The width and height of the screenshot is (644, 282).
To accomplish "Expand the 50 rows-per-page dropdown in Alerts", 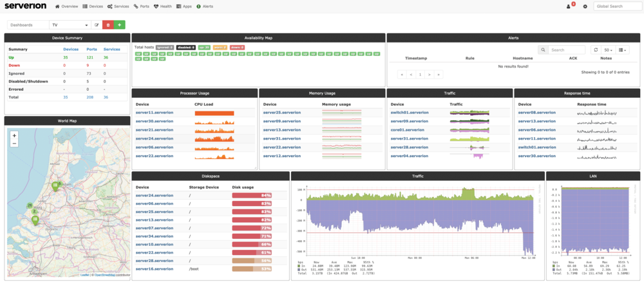I will [x=609, y=50].
